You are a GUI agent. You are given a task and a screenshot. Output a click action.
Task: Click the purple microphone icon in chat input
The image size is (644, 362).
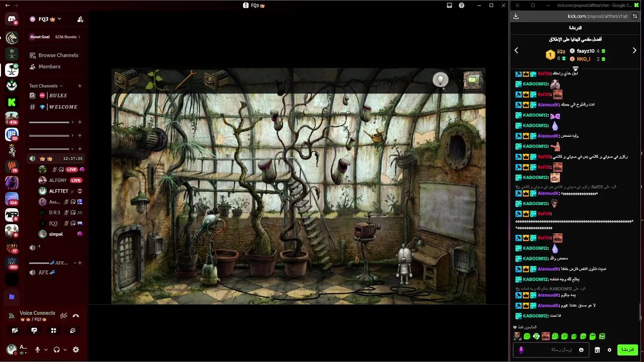coord(521,350)
